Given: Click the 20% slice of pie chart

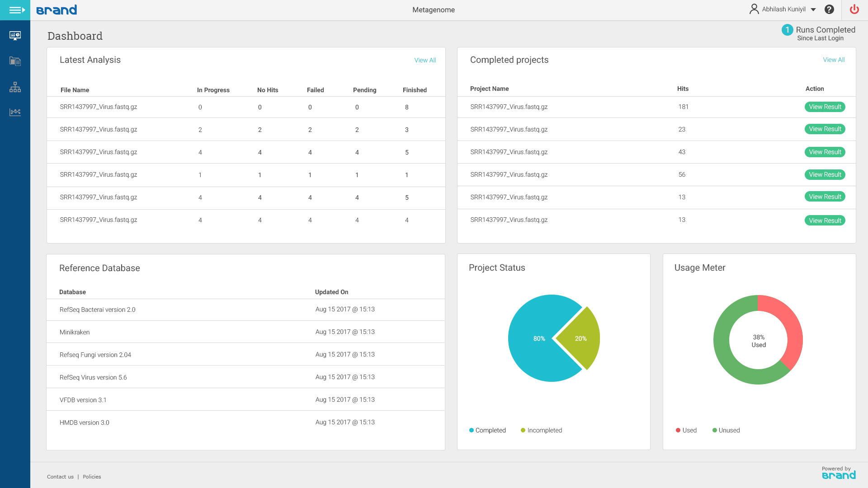Looking at the screenshot, I should coord(581,338).
